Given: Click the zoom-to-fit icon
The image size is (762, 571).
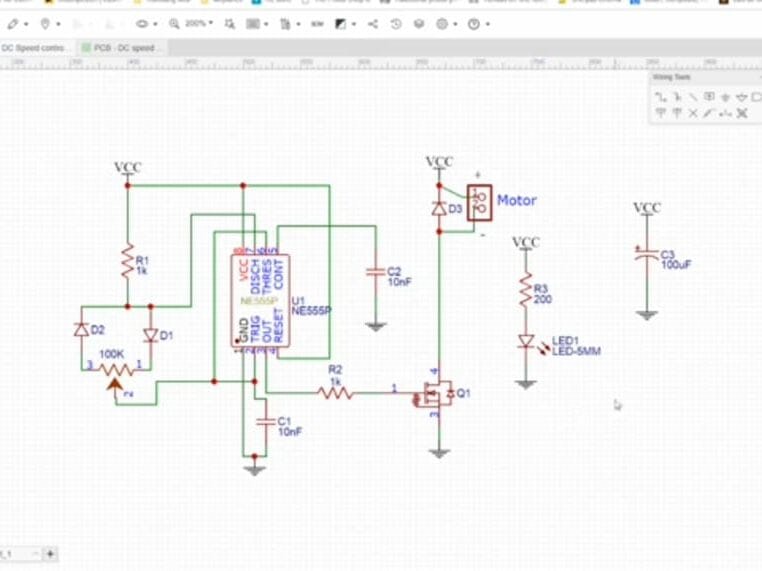Looking at the screenshot, I should 229,24.
